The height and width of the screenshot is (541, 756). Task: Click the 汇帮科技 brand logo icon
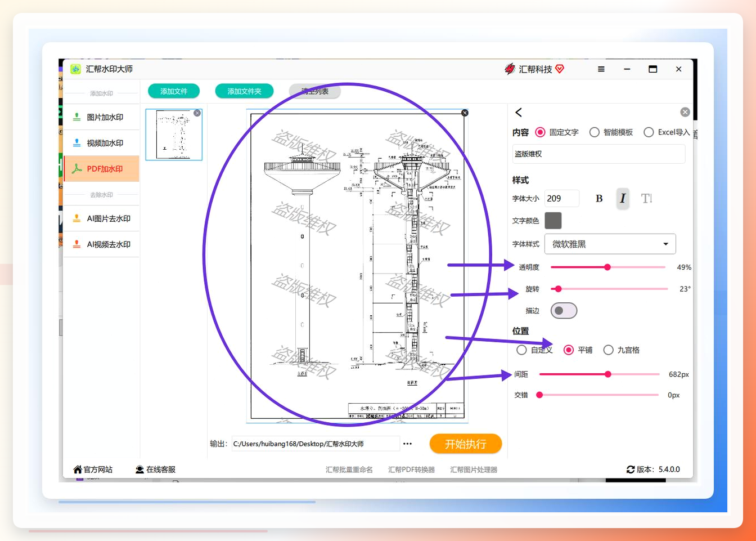point(510,69)
